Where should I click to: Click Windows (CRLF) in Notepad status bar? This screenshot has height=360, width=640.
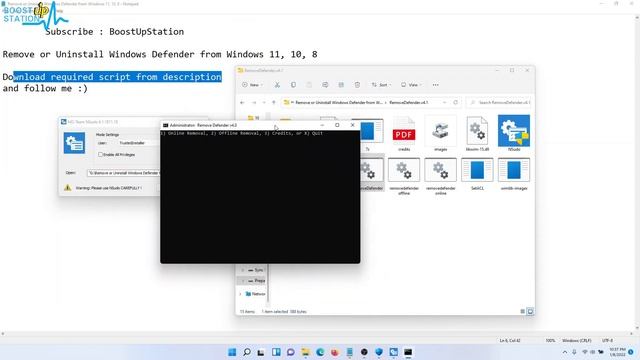tap(576, 340)
